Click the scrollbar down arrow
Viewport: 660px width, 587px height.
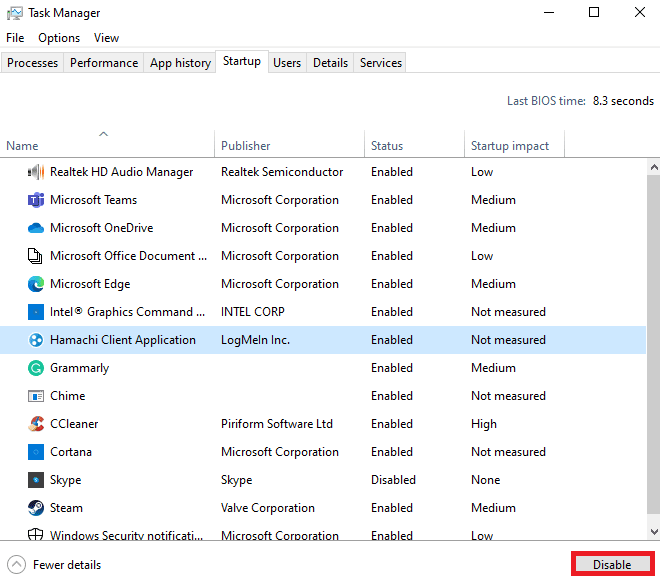pyautogui.click(x=654, y=532)
